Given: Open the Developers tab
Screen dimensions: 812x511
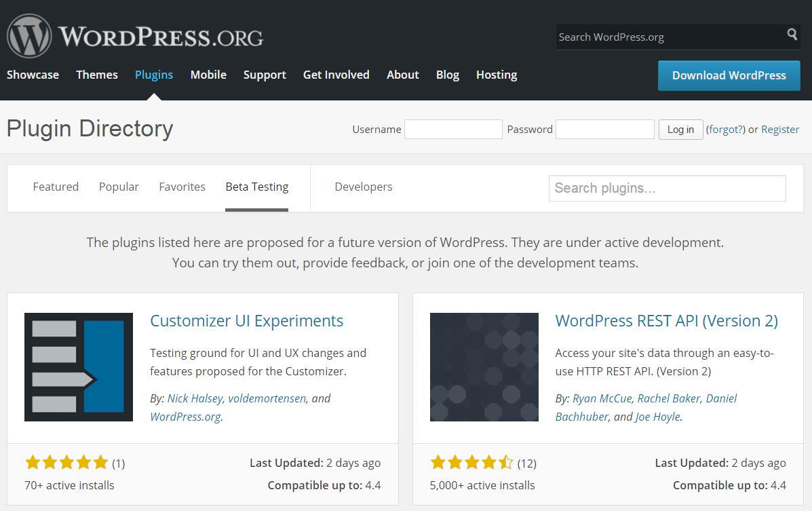Looking at the screenshot, I should coord(364,187).
